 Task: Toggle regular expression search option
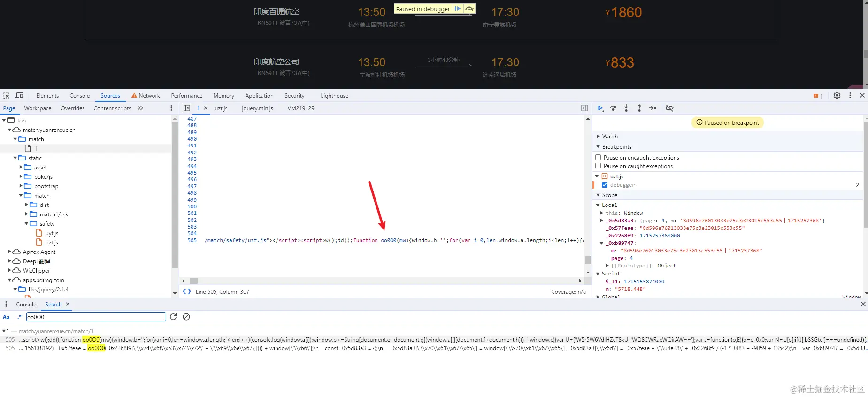coord(19,317)
